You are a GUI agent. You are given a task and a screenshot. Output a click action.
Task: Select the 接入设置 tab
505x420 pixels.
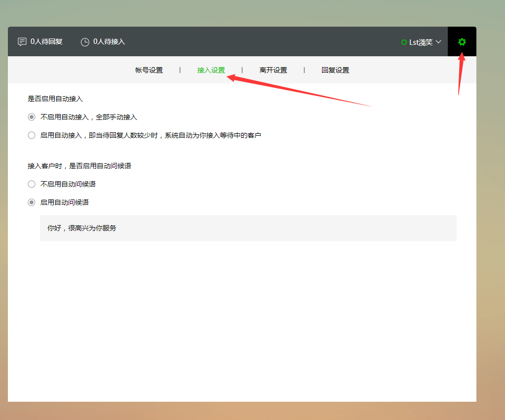[x=211, y=70]
